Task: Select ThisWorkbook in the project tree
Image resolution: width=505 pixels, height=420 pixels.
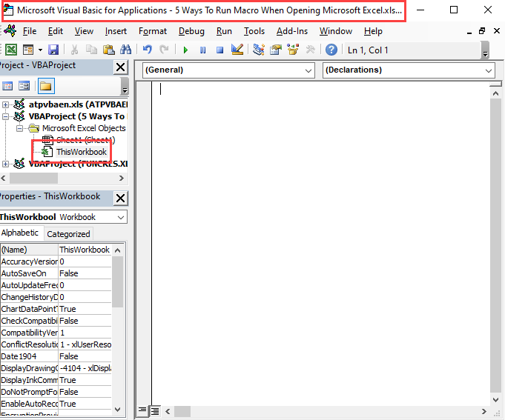Action: coord(81,152)
